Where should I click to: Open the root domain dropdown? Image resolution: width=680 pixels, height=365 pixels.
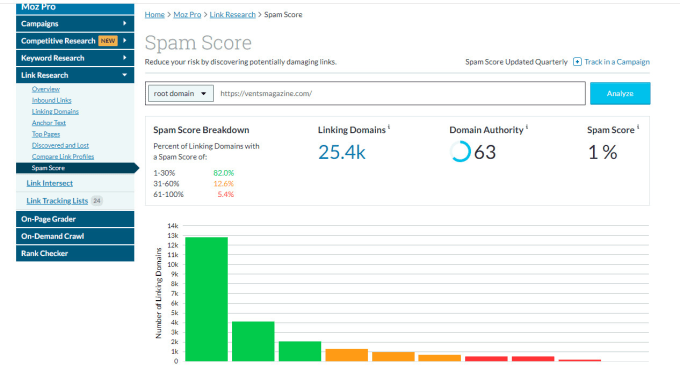[x=181, y=93]
